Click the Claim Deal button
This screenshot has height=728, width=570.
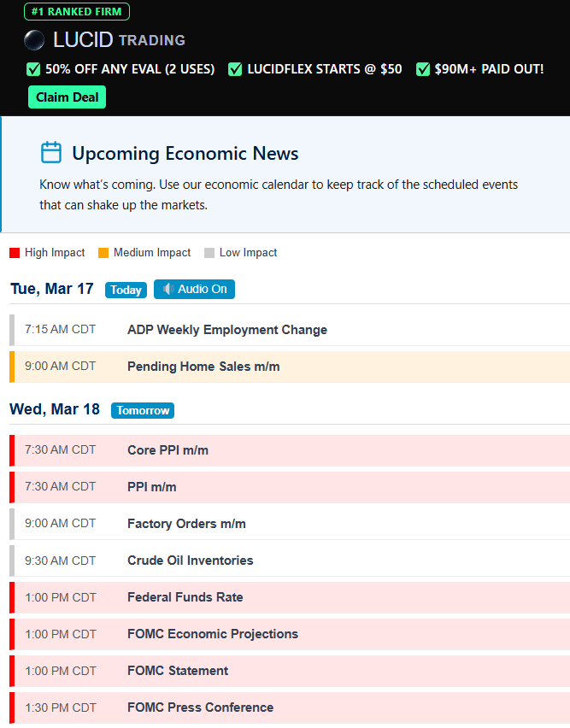click(67, 97)
